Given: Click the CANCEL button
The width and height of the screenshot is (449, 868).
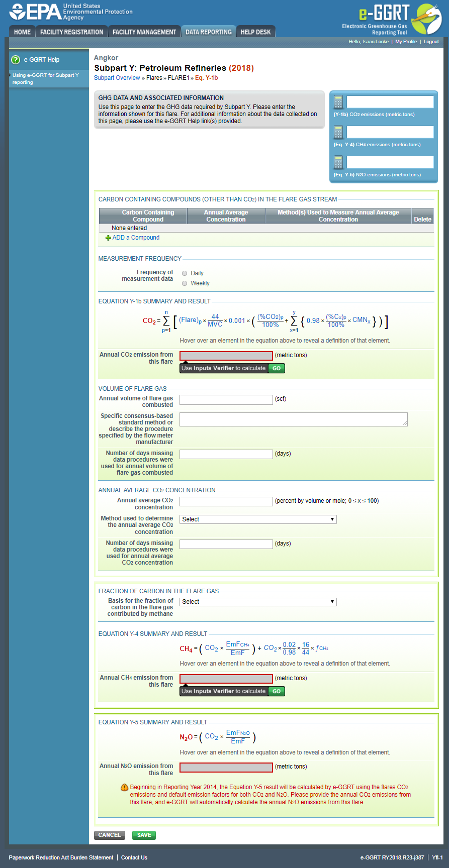Looking at the screenshot, I should click(110, 835).
